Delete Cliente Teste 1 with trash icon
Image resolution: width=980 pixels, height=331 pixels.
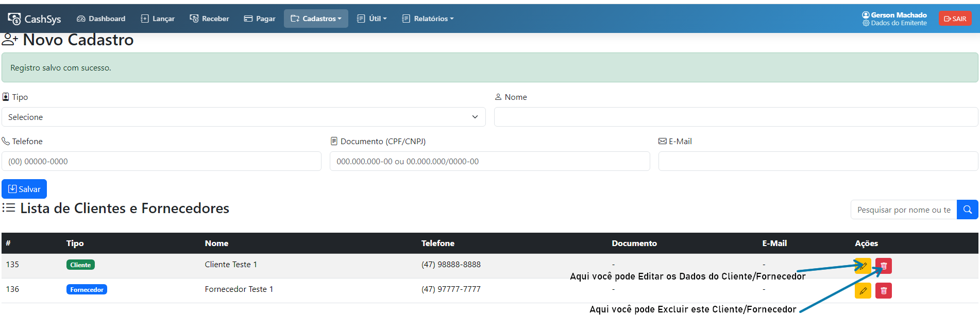(x=884, y=266)
